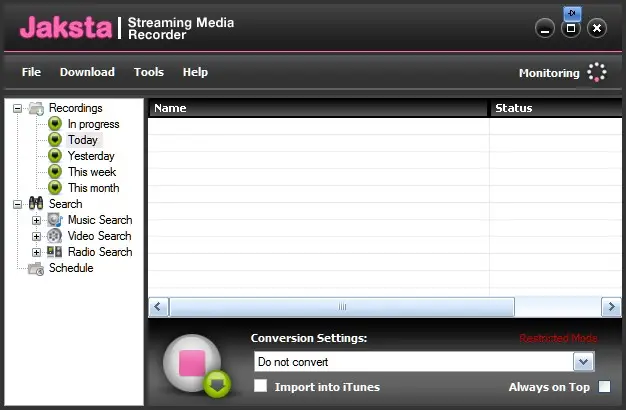This screenshot has height=410, width=626.
Task: Open the Conversion Settings dropdown arrow
Action: click(x=583, y=362)
